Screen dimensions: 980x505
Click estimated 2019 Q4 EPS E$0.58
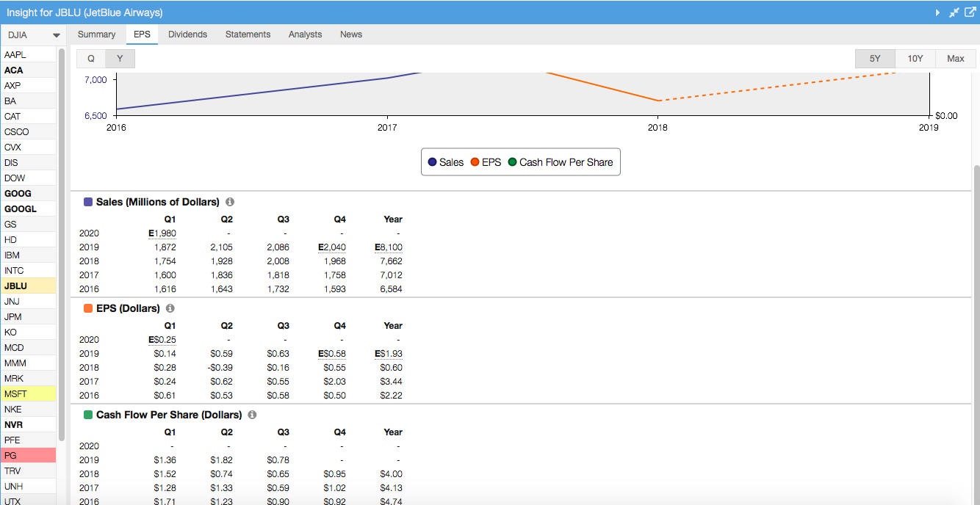[x=332, y=354]
